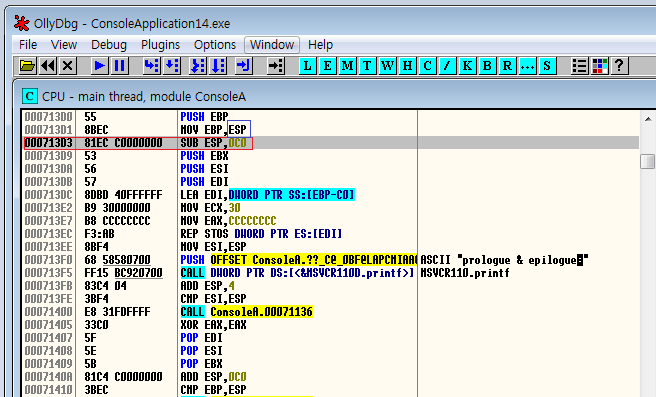Click the Restart program rewind icon
This screenshot has height=397, width=656.
coord(48,66)
